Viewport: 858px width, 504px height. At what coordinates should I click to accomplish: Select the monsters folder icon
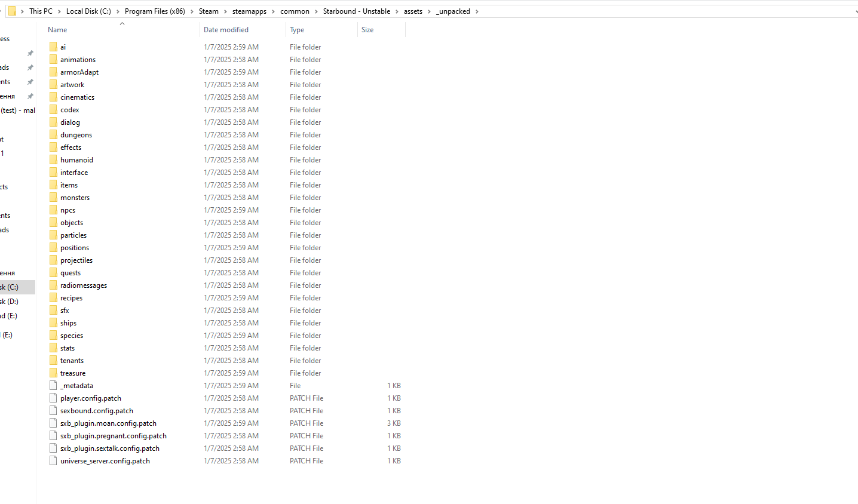point(53,198)
